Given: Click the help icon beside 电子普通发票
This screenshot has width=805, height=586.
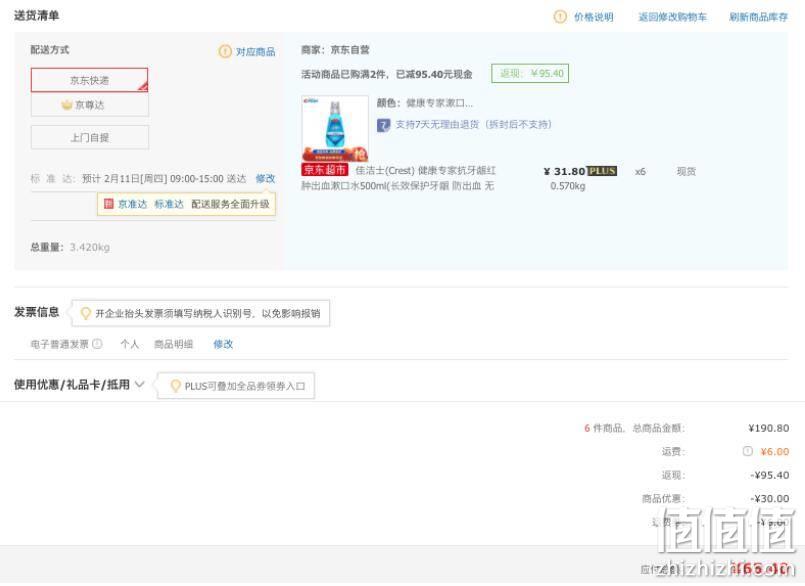Looking at the screenshot, I should tap(97, 344).
